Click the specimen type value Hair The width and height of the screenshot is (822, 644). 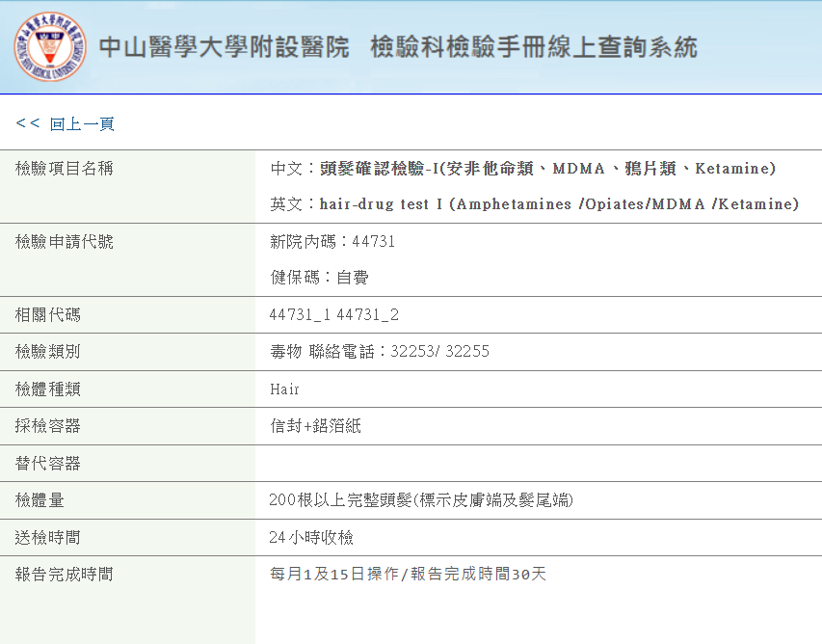pyautogui.click(x=284, y=389)
